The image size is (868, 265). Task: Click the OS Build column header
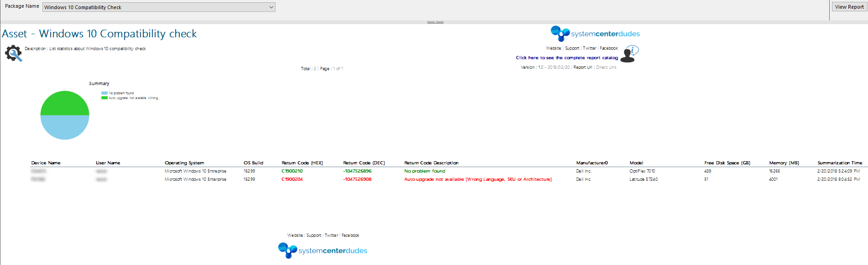(253, 163)
